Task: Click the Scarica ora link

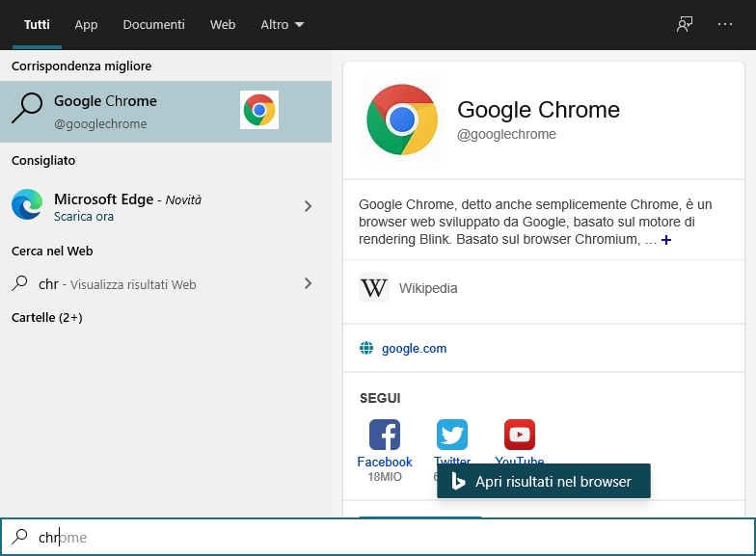Action: click(x=84, y=217)
